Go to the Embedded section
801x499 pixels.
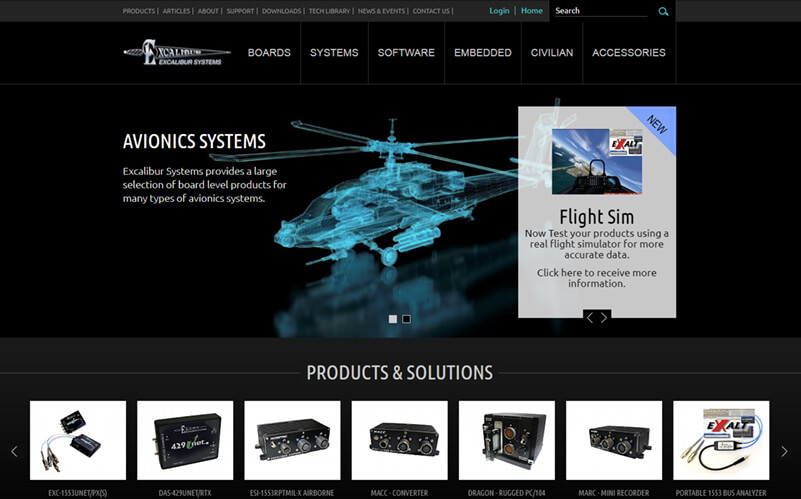tap(482, 53)
